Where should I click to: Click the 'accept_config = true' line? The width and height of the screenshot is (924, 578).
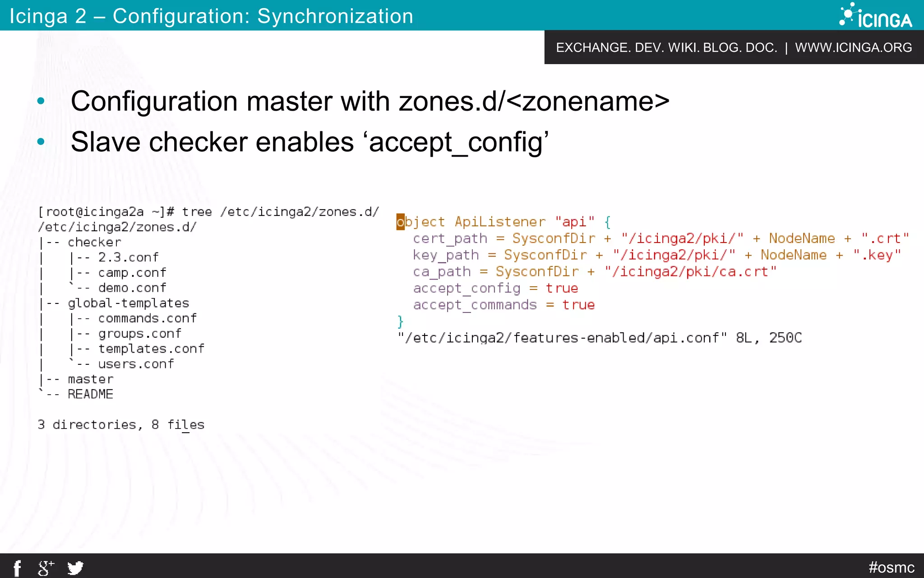495,289
